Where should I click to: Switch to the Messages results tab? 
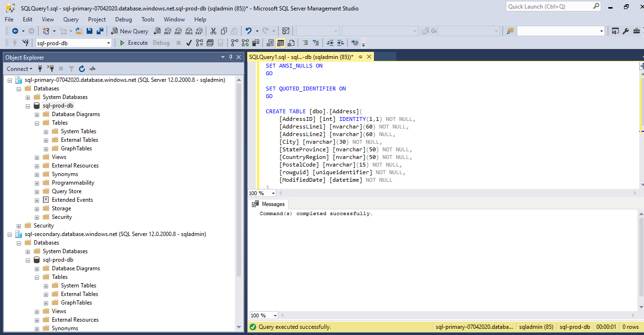(269, 204)
